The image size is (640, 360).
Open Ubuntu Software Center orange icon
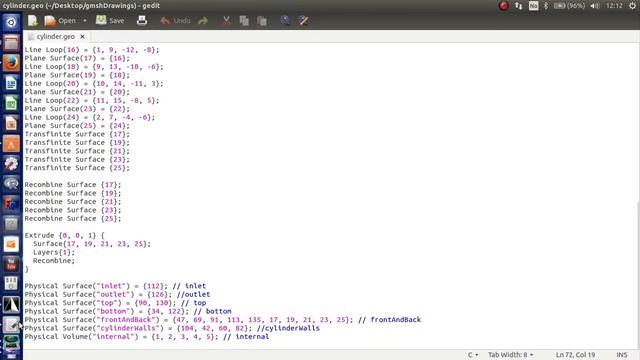11,144
